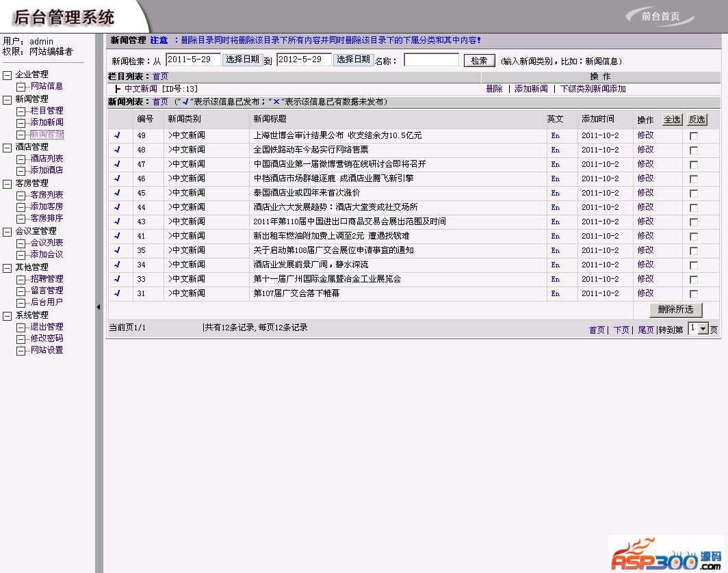This screenshot has width=728, height=573.
Task: Open English version En for item 43
Action: (x=556, y=222)
